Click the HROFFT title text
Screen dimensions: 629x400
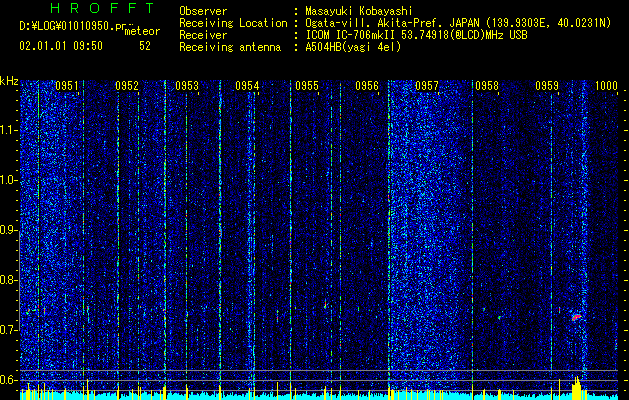[103, 8]
